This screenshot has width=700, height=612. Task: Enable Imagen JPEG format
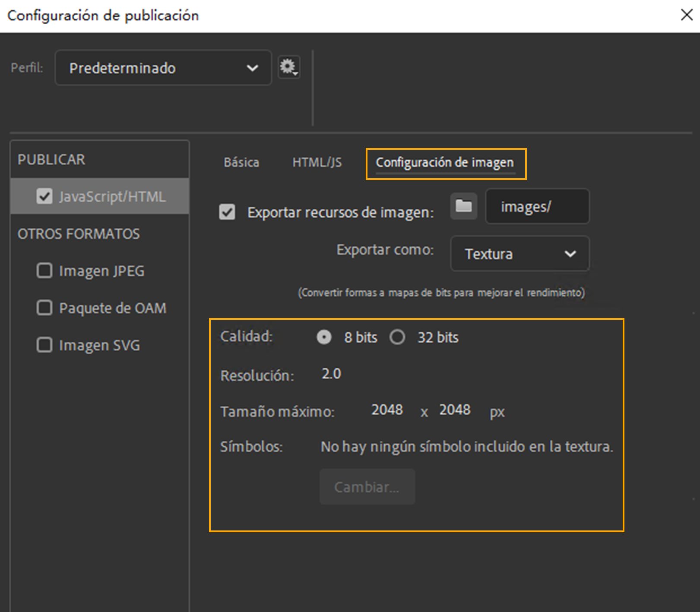point(44,271)
